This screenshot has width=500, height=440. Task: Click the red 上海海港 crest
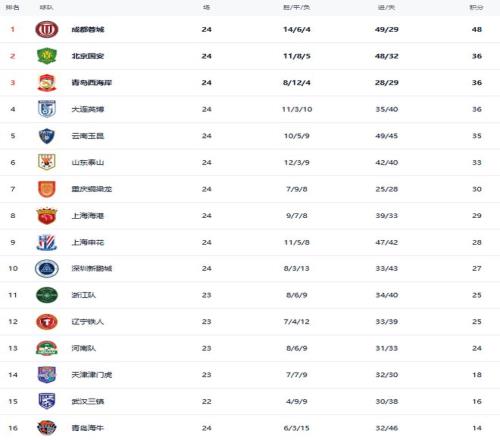point(47,216)
